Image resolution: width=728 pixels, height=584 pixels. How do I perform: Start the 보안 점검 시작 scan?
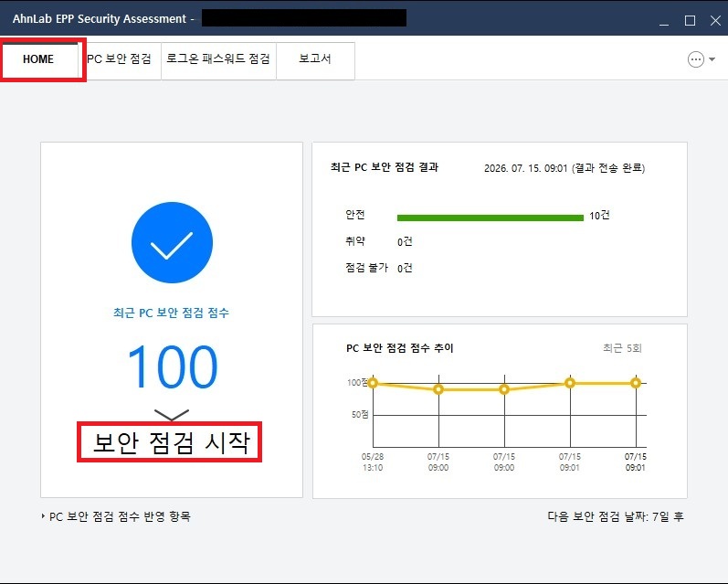click(x=170, y=441)
